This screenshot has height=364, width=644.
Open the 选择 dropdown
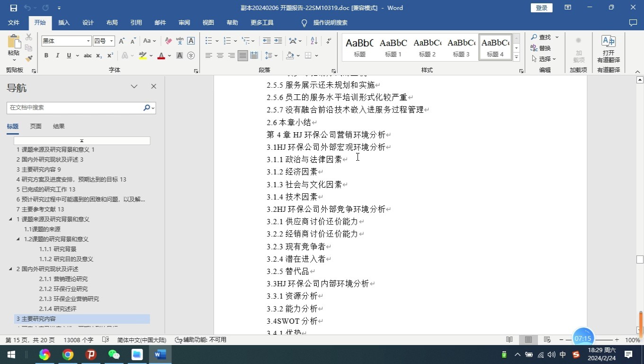click(544, 59)
